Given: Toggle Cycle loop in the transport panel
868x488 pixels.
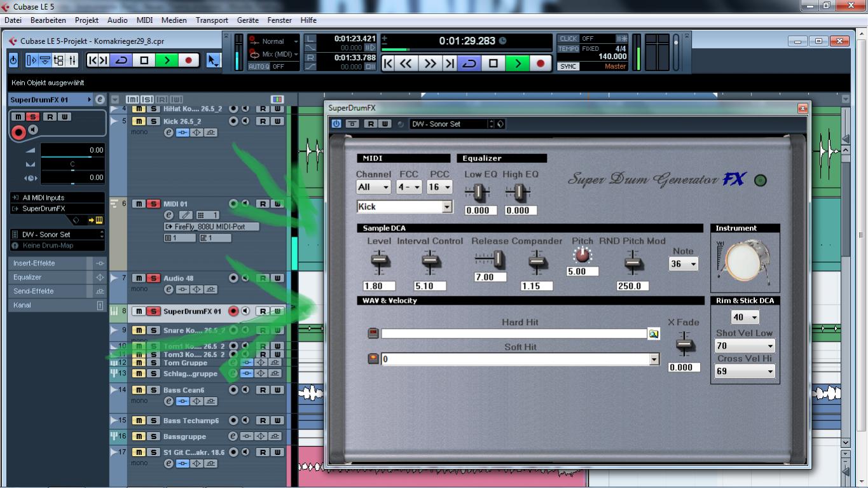Looking at the screenshot, I should pos(470,63).
